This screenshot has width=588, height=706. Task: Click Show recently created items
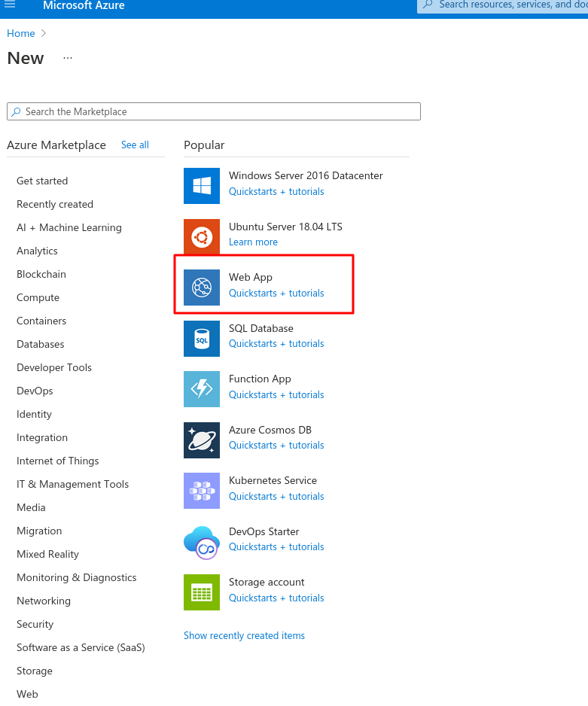(244, 635)
